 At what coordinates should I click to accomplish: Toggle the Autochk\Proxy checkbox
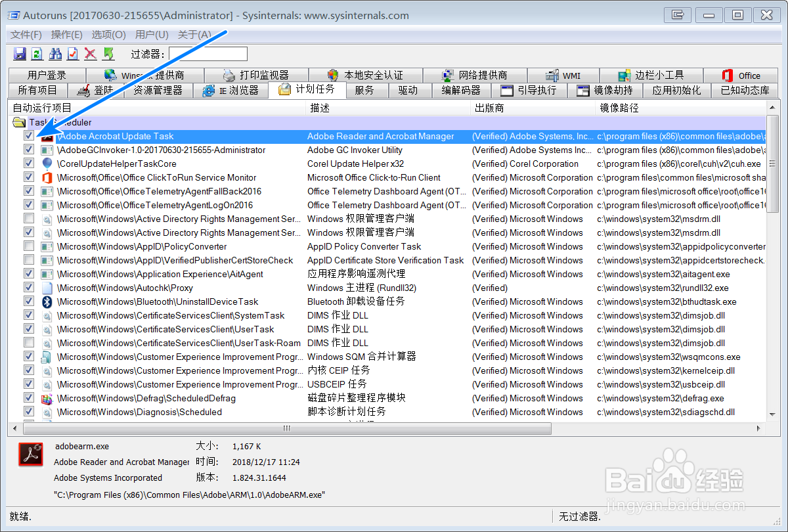pyautogui.click(x=29, y=288)
